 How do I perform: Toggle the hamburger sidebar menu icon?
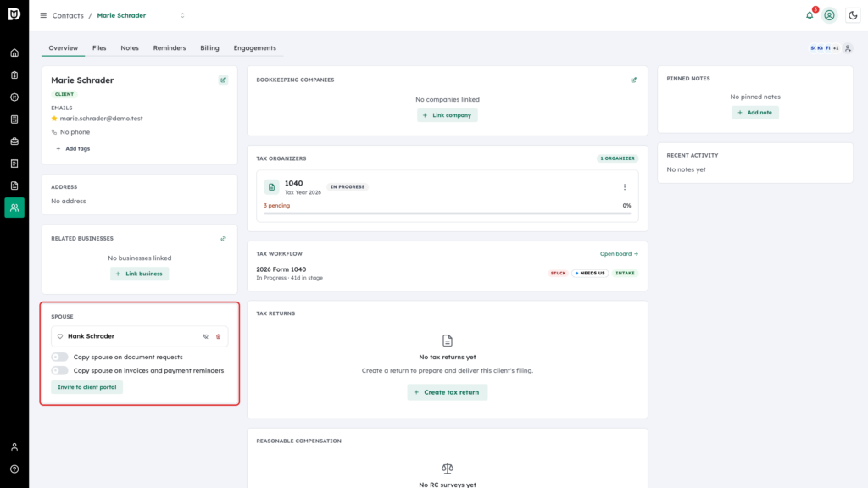click(43, 15)
